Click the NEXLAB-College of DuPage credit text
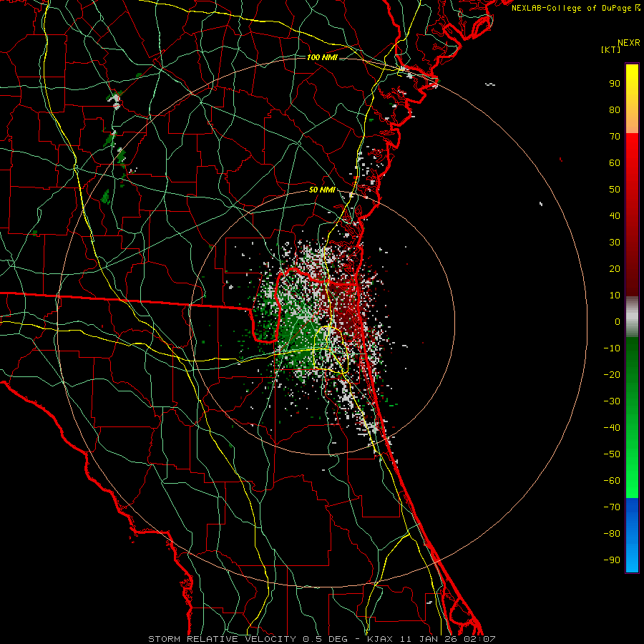Viewport: 644px width, 644px height. pyautogui.click(x=575, y=8)
